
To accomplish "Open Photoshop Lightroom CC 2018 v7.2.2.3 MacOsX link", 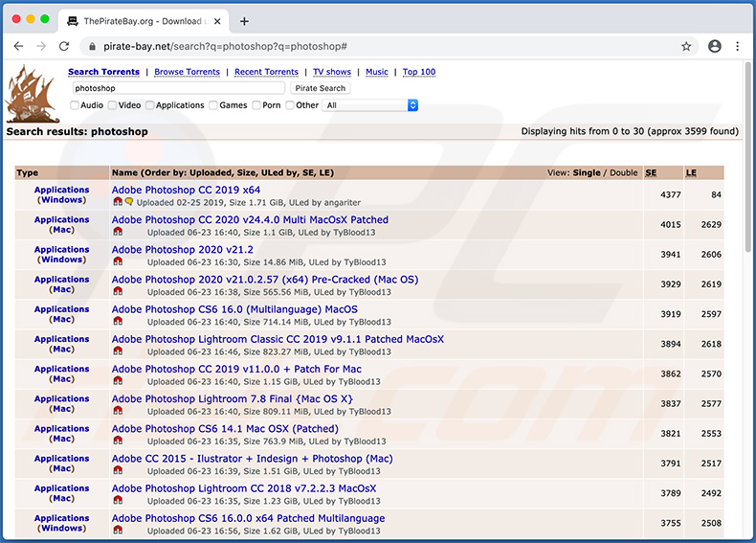I will (244, 488).
